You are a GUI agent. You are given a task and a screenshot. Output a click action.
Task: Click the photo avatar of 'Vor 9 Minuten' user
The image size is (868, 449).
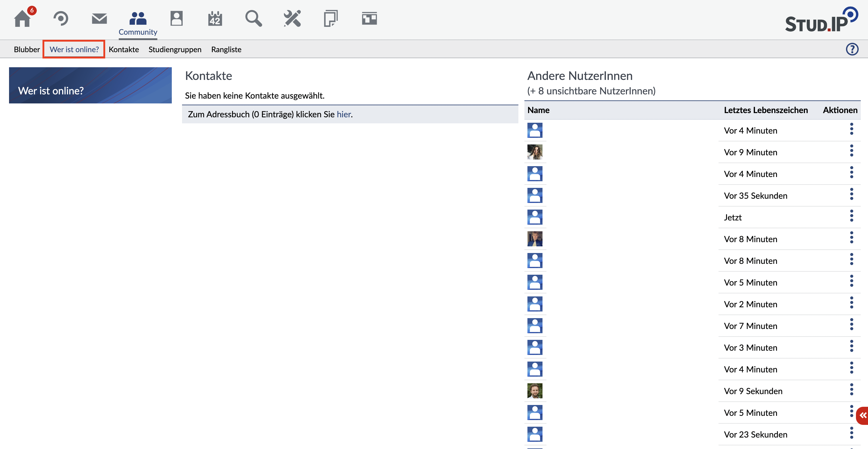535,152
